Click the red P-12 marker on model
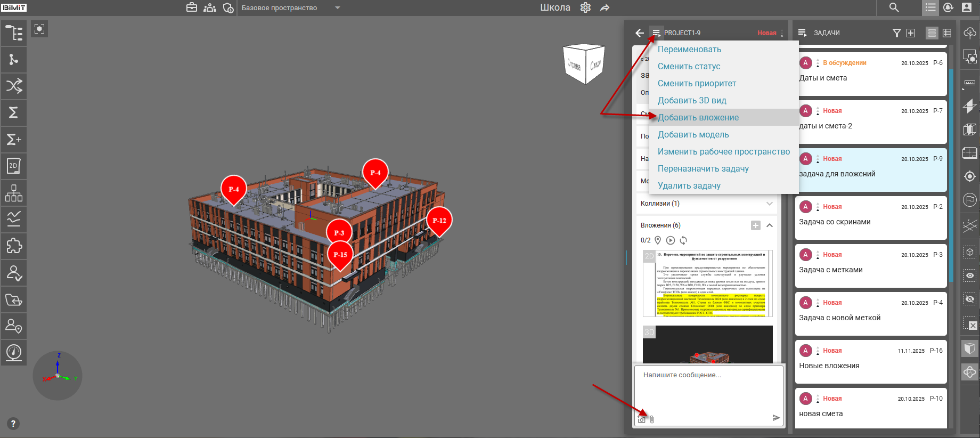 point(439,221)
